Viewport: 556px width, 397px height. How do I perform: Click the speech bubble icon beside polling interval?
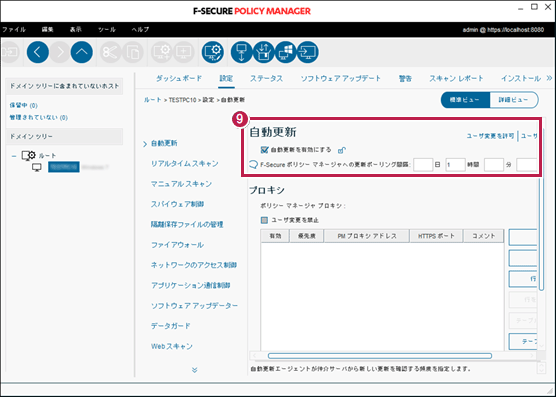tap(254, 164)
